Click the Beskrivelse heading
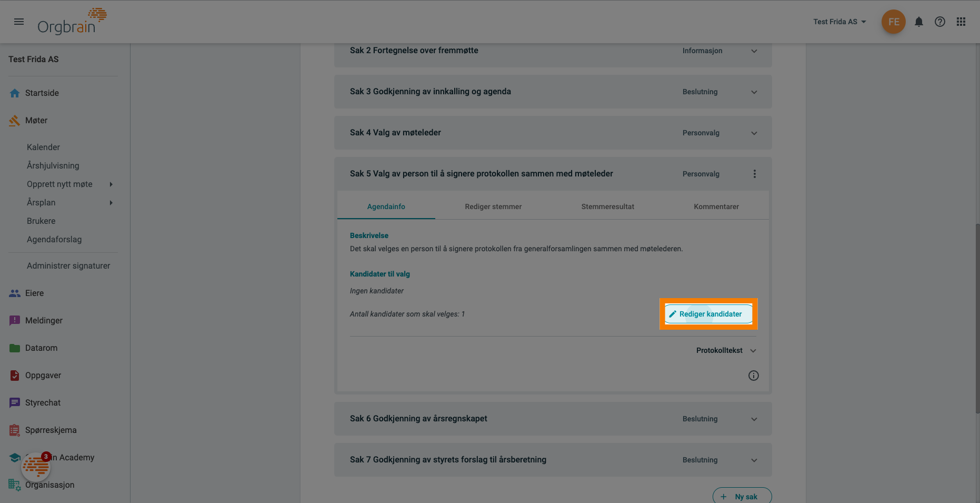Viewport: 980px width, 503px height. pyautogui.click(x=369, y=235)
